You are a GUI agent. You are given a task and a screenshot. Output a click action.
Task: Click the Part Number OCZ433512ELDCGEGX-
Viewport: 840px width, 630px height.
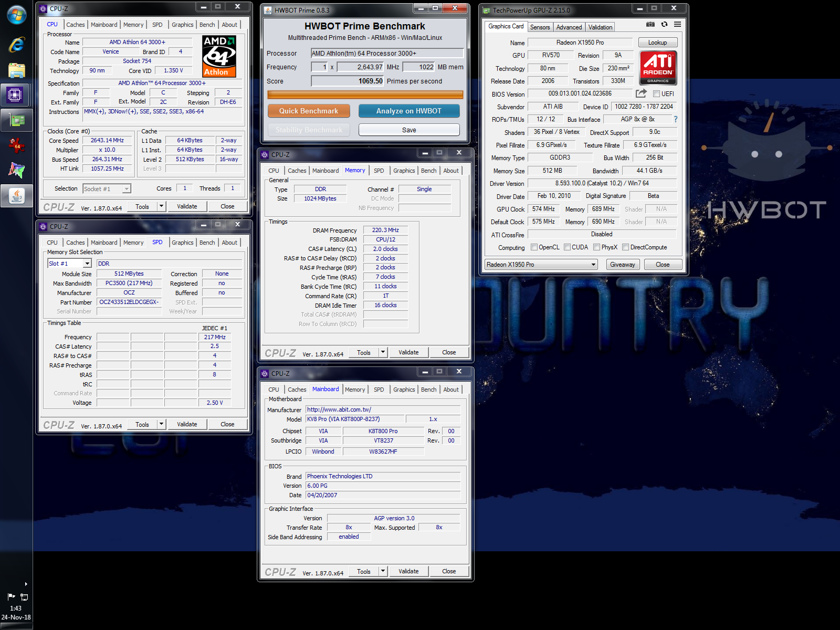129,302
